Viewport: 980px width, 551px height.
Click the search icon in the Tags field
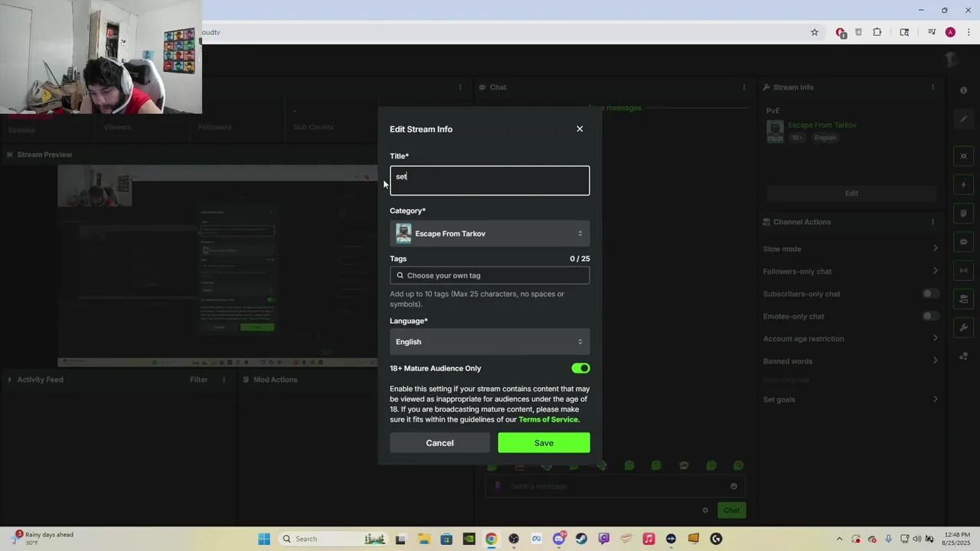(400, 275)
